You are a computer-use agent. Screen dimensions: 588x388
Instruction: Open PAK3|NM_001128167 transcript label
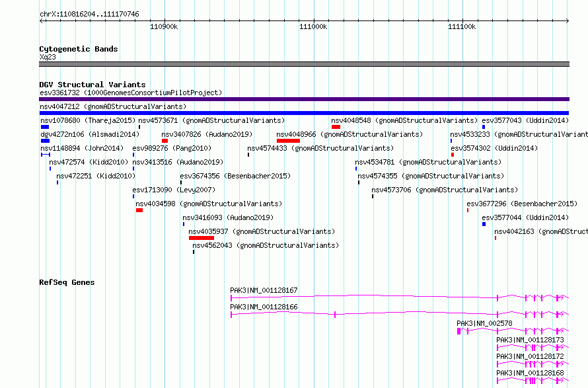tap(264, 290)
